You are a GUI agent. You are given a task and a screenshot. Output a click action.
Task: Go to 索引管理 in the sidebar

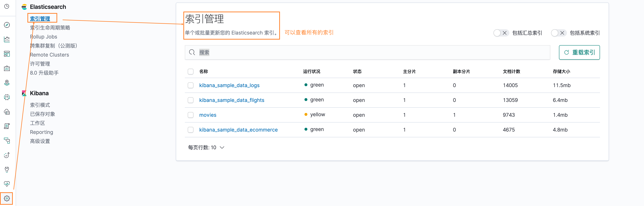click(40, 19)
